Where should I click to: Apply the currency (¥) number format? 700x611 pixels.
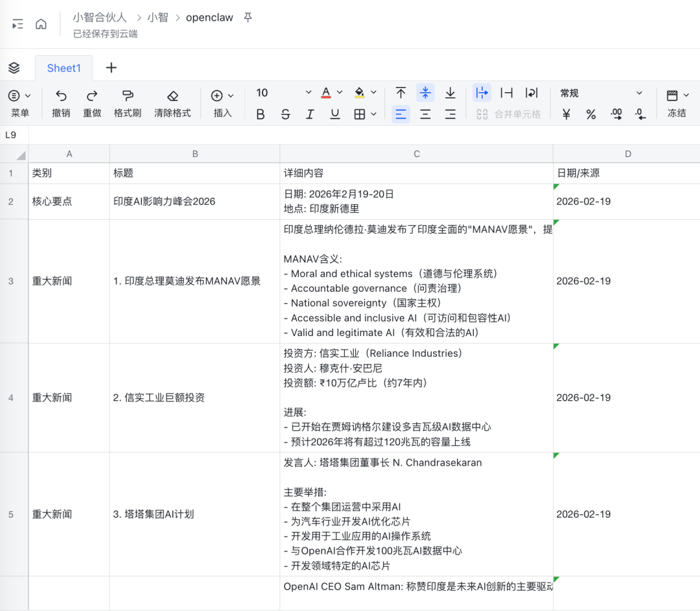(566, 114)
